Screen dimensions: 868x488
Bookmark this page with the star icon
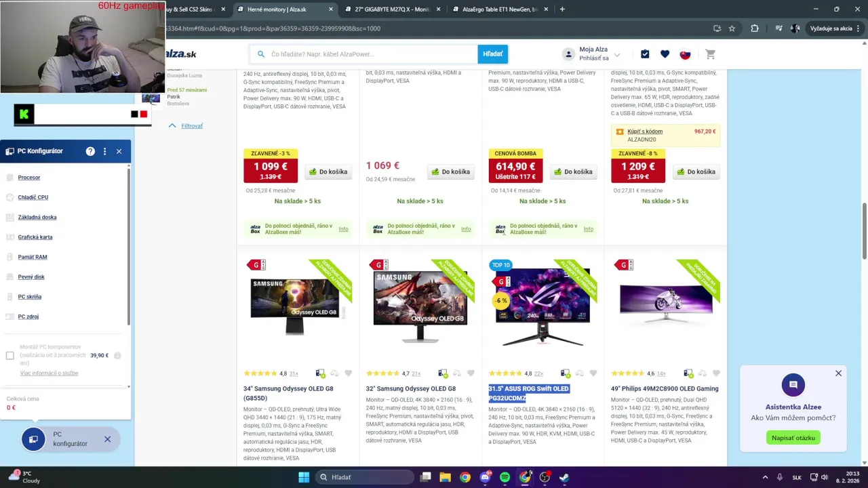pyautogui.click(x=732, y=28)
